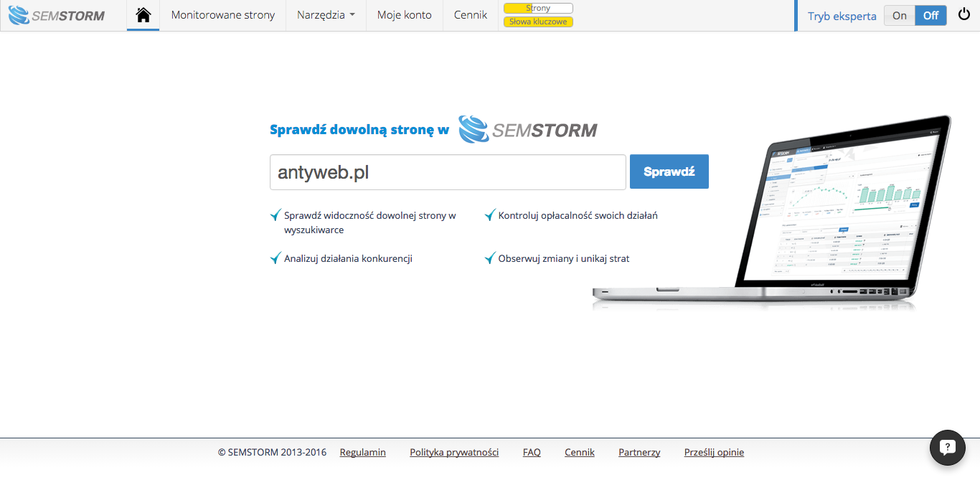Open the Cennik footer link
This screenshot has height=480, width=980.
(x=580, y=453)
